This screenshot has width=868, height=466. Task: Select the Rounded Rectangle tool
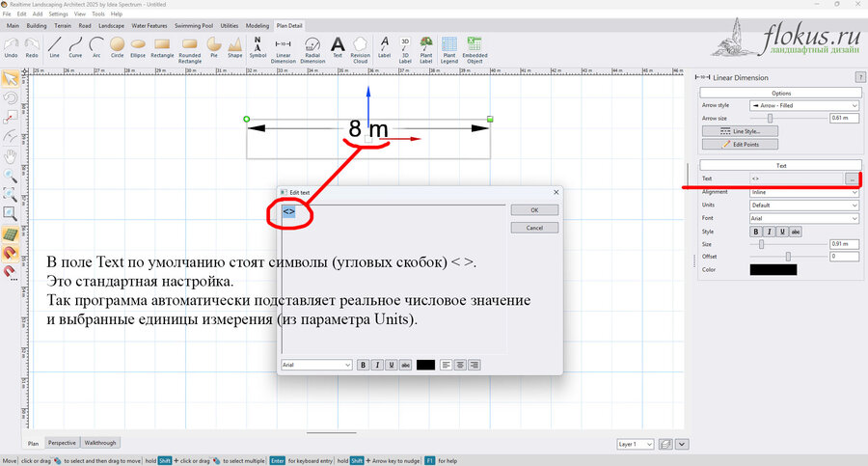[x=190, y=50]
